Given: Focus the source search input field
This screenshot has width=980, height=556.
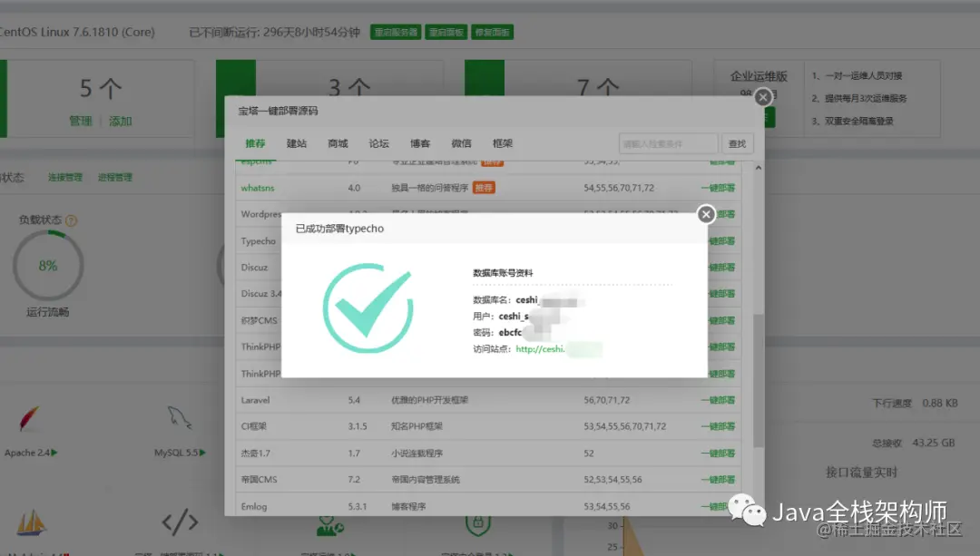Looking at the screenshot, I should 668,143.
